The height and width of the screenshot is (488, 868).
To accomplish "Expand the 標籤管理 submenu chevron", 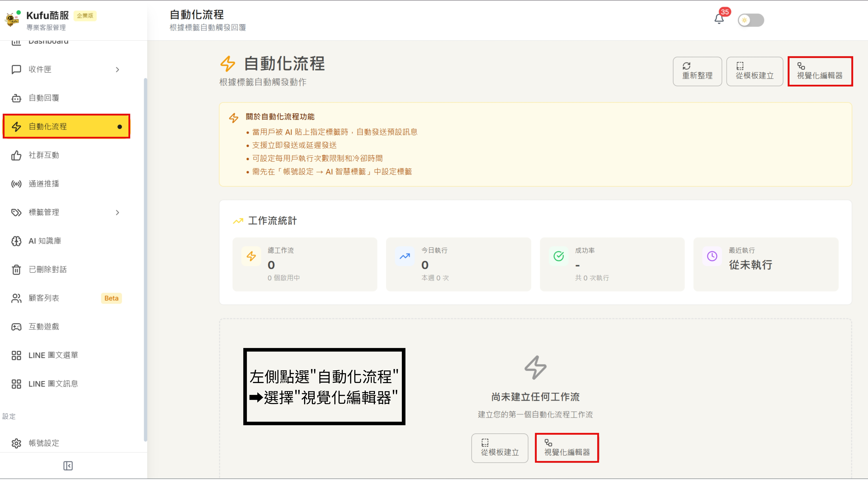I will pos(117,213).
